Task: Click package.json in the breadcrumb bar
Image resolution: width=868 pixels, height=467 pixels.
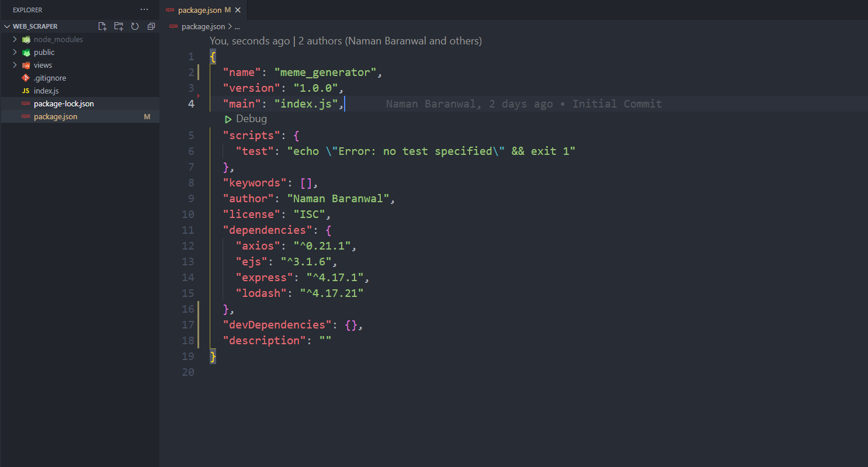Action: pyautogui.click(x=203, y=26)
